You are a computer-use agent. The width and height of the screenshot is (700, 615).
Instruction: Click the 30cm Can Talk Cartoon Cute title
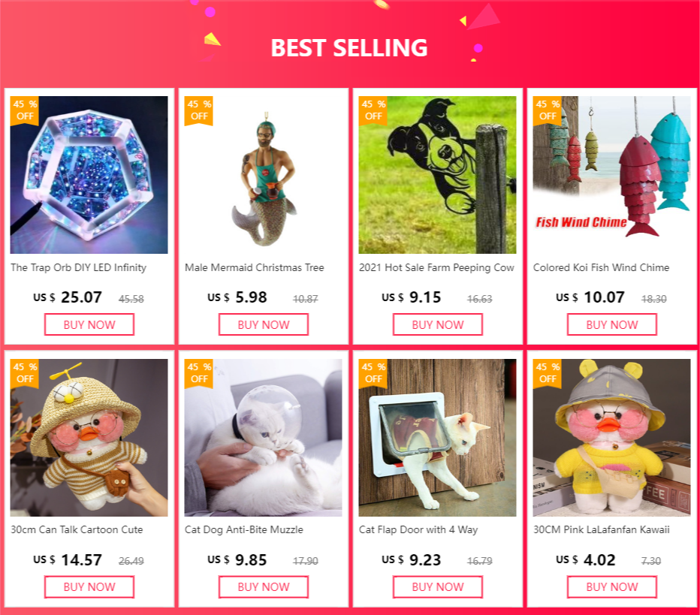coord(77,529)
